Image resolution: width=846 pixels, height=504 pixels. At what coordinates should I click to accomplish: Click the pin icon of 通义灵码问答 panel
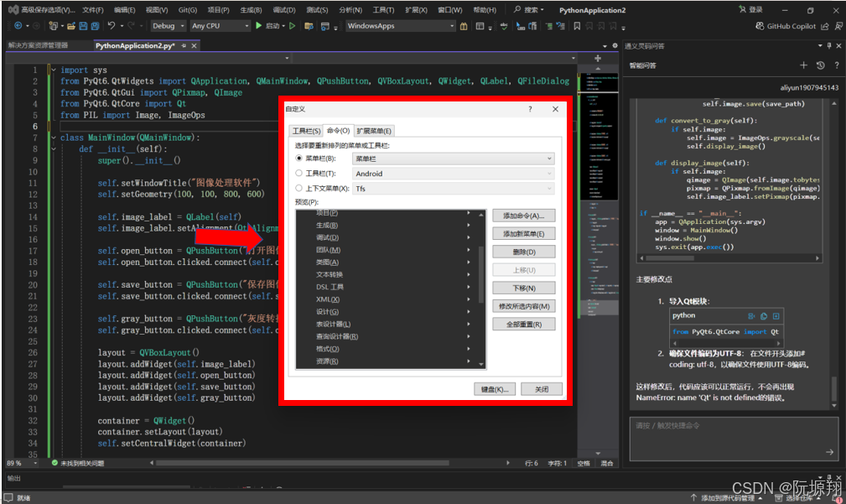(x=829, y=46)
